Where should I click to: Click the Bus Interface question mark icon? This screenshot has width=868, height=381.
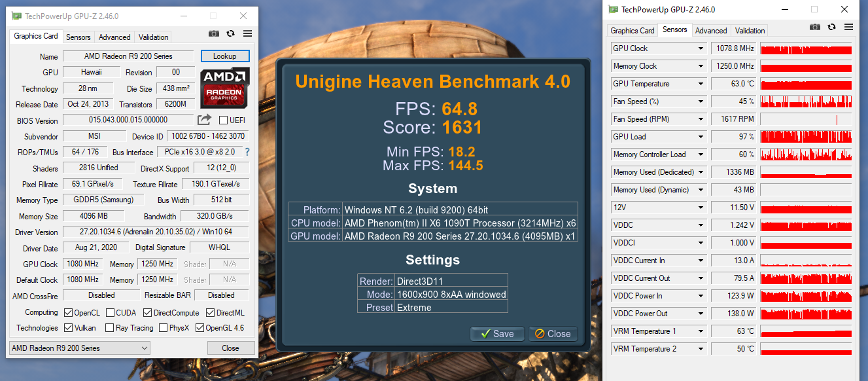(247, 152)
